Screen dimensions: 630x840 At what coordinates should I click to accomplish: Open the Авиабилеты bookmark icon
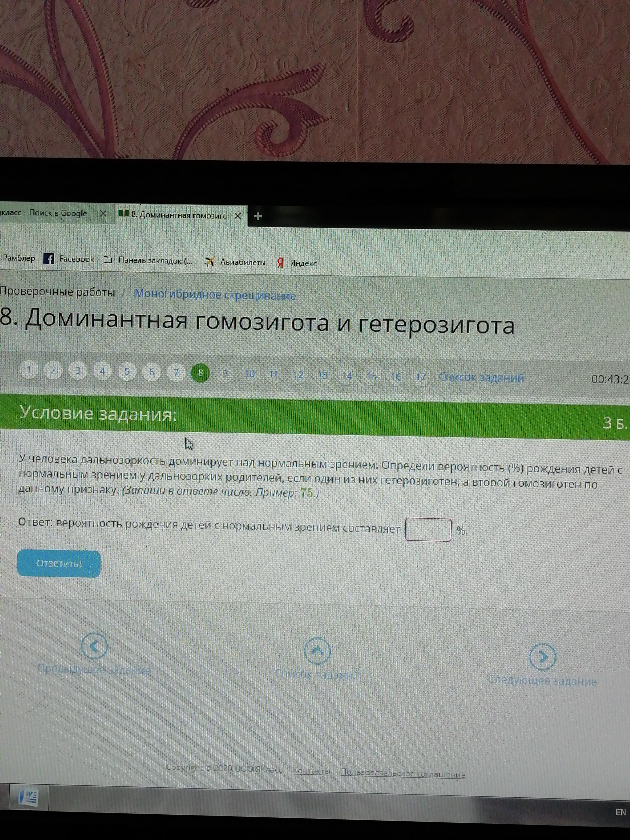coord(209,262)
